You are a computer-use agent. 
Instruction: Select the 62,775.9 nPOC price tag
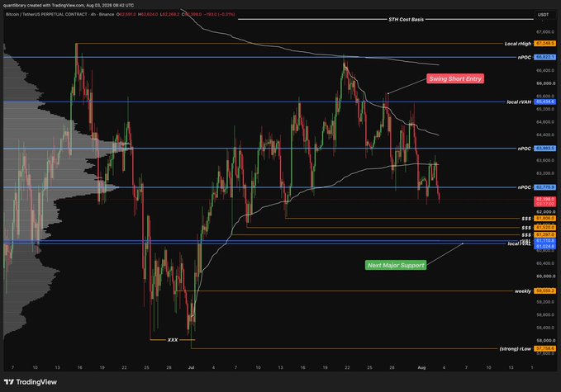click(544, 187)
